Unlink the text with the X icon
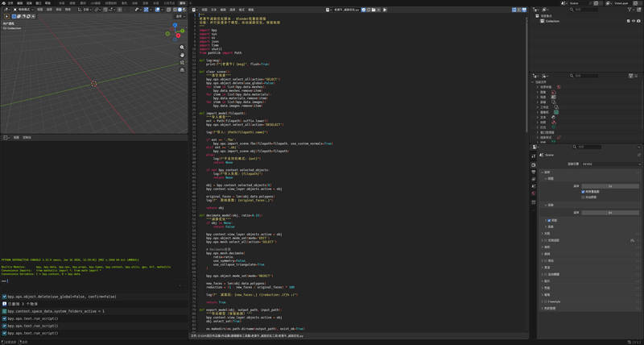The height and width of the screenshot is (345, 644). [x=378, y=10]
